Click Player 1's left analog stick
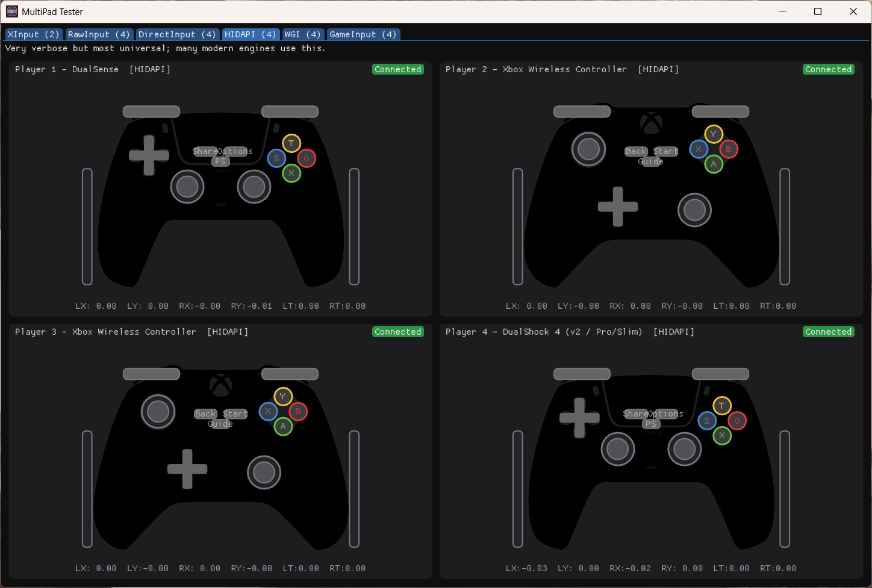This screenshot has width=872, height=588. click(x=187, y=187)
